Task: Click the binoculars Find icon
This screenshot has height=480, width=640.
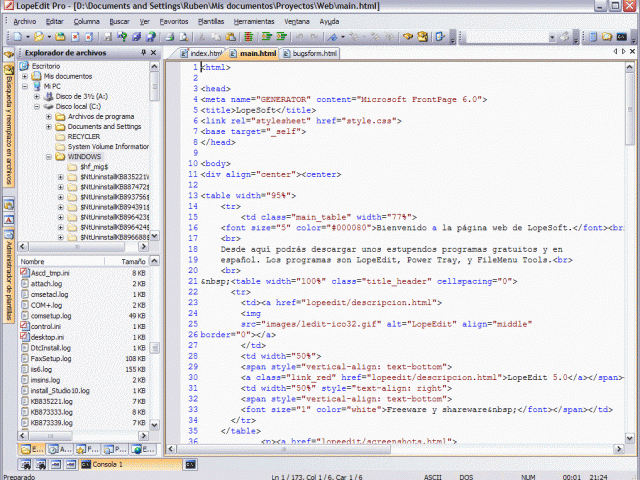Action: click(408, 37)
